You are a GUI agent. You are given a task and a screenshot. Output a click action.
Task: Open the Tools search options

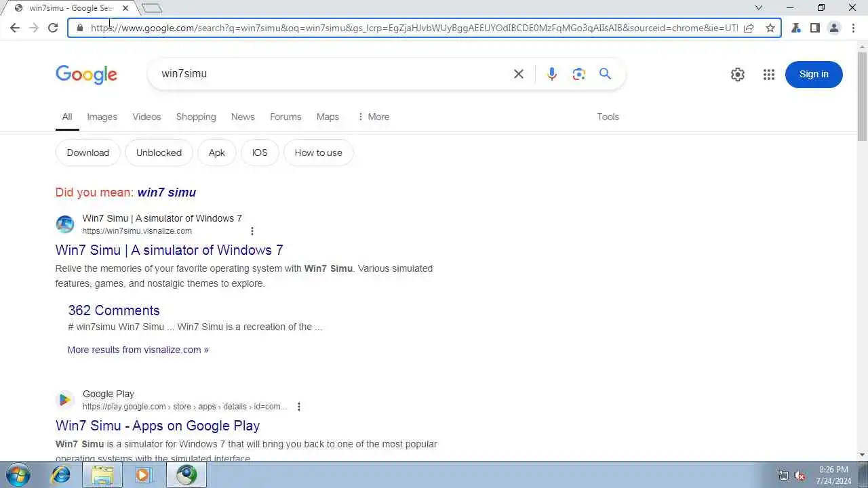click(608, 117)
